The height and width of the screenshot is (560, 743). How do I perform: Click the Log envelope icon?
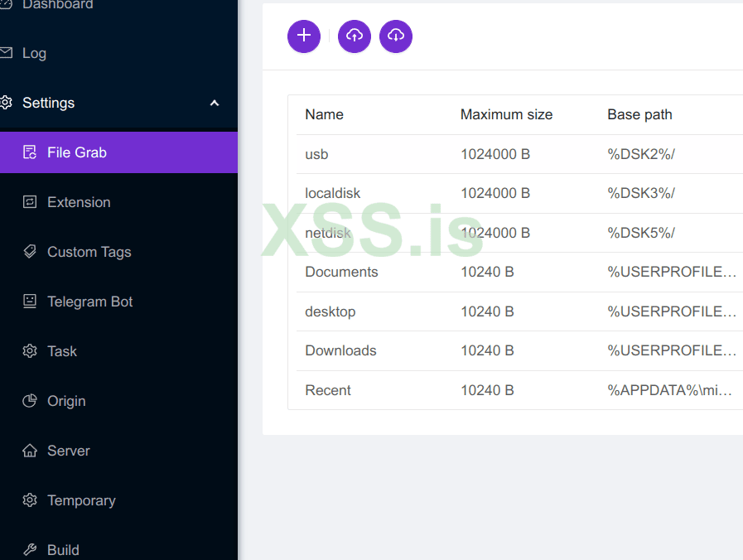[6, 53]
